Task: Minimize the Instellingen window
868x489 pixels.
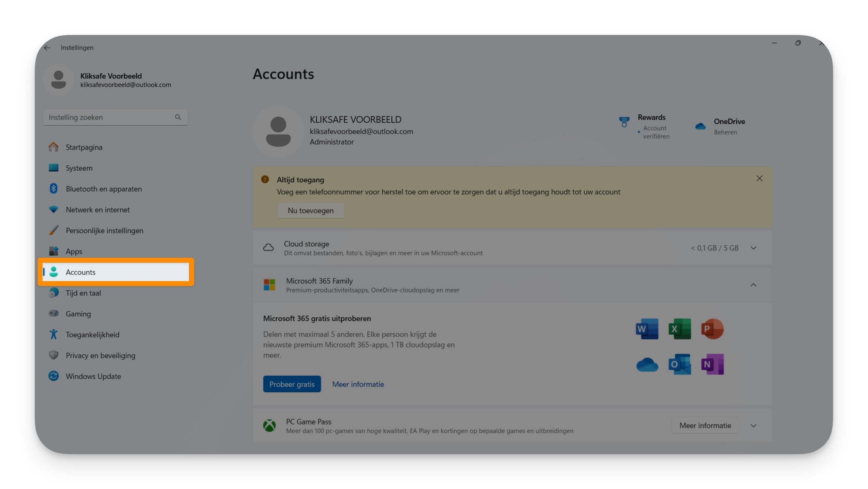Action: point(774,43)
